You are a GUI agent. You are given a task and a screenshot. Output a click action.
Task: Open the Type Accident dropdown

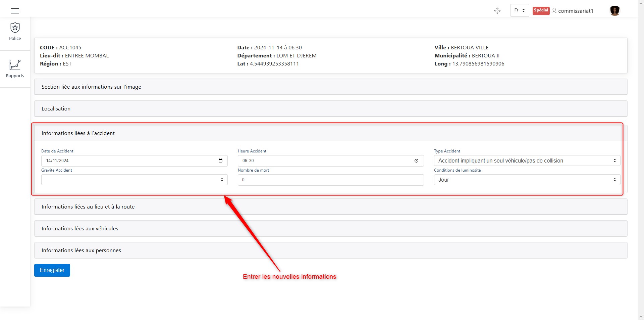coord(527,161)
